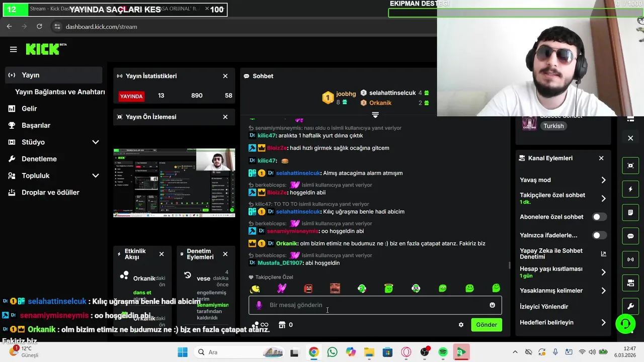Insert the mustache man emote
The image size is (644, 362).
pos(335,288)
